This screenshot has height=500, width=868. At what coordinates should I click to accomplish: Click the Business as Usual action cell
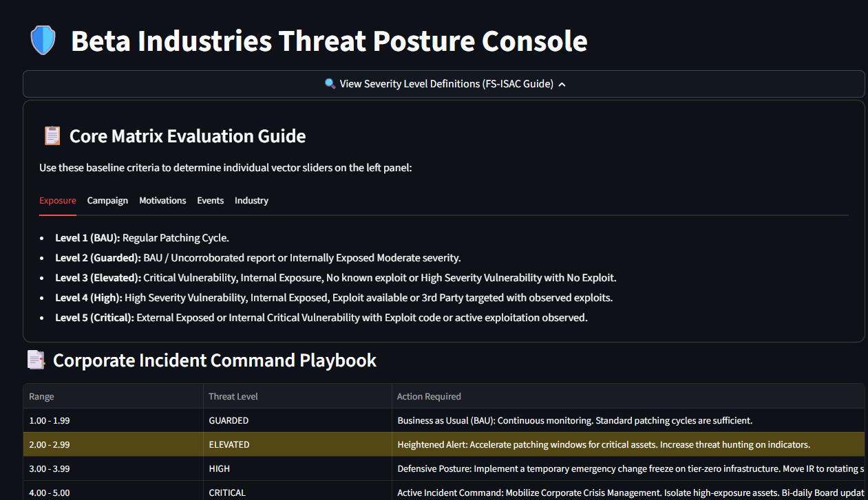628,420
